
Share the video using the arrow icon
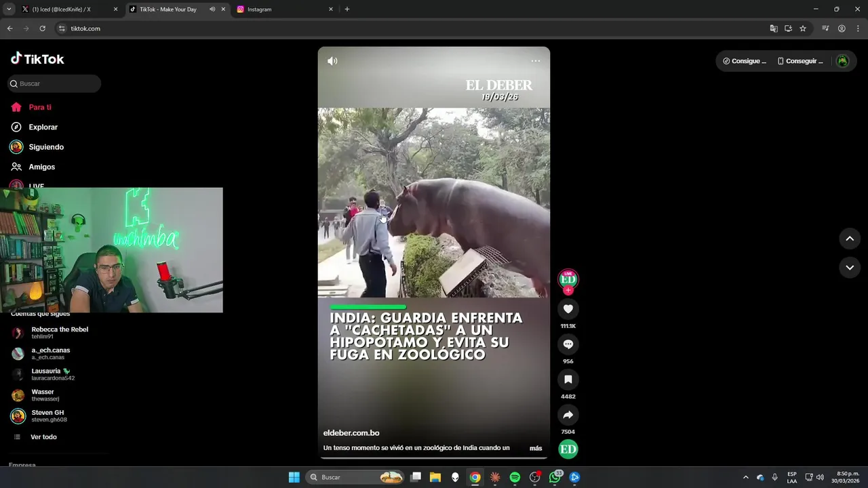pos(568,415)
